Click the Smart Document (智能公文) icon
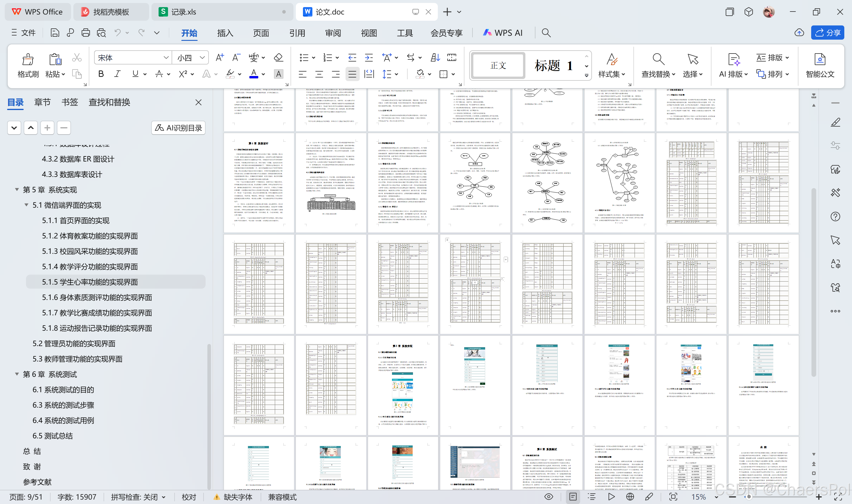 coord(820,60)
